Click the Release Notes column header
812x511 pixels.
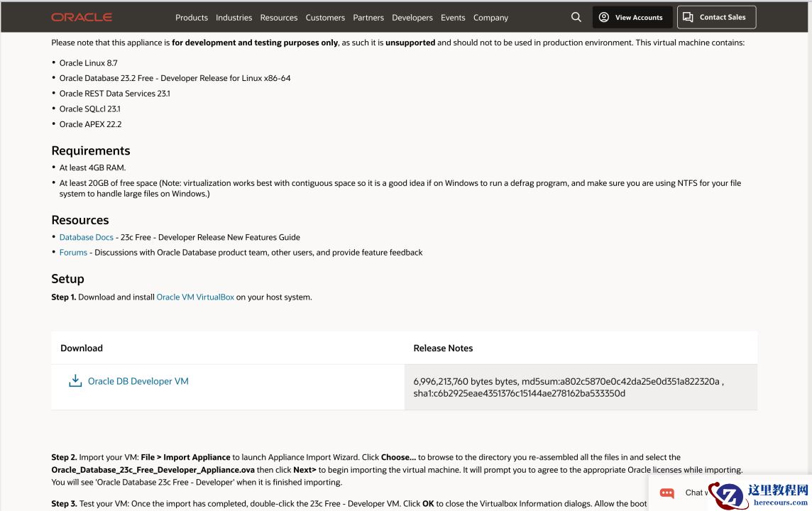coord(443,348)
